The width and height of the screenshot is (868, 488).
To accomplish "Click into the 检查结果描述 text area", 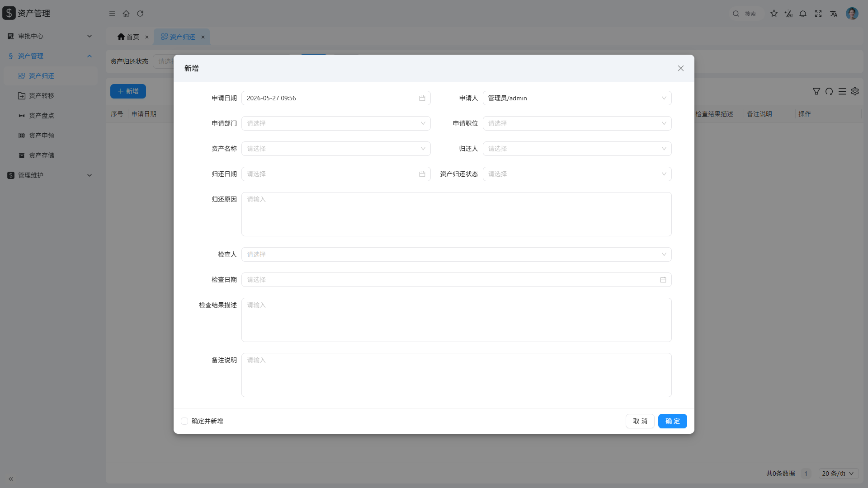I will click(456, 320).
